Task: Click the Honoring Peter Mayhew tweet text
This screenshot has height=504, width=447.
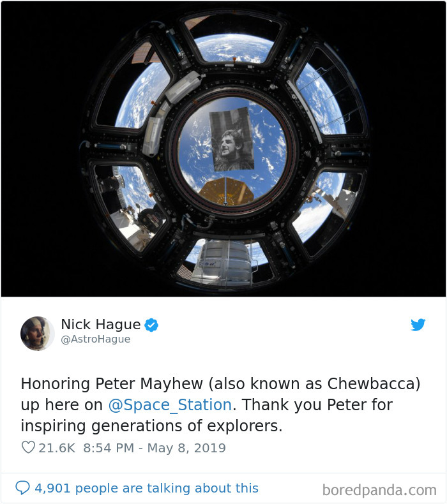Action: coord(220,404)
